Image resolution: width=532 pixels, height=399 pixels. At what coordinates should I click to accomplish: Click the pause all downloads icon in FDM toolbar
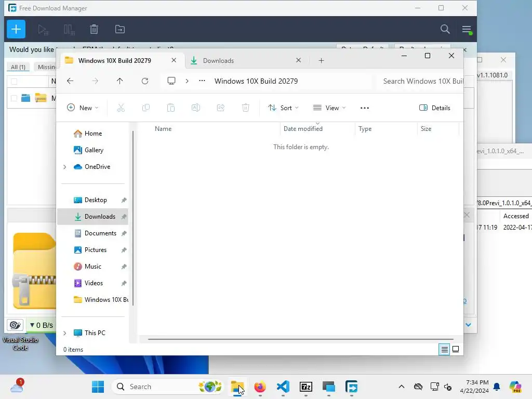coord(69,30)
